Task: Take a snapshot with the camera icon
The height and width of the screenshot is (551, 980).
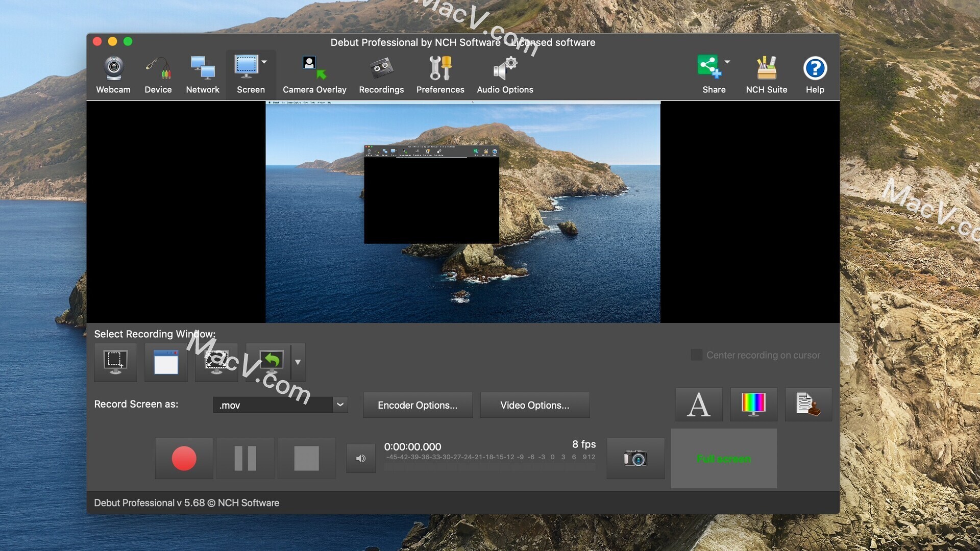Action: (635, 458)
